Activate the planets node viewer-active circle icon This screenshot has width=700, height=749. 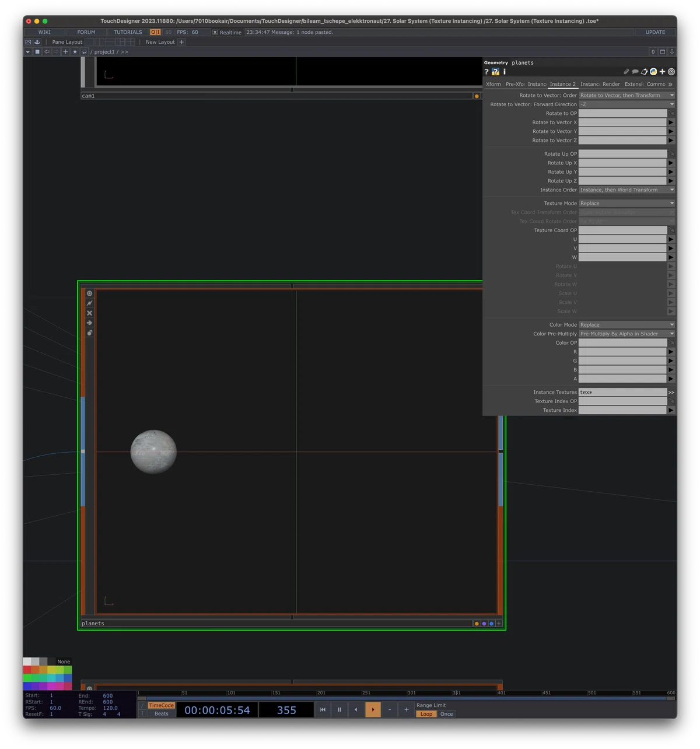[90, 293]
